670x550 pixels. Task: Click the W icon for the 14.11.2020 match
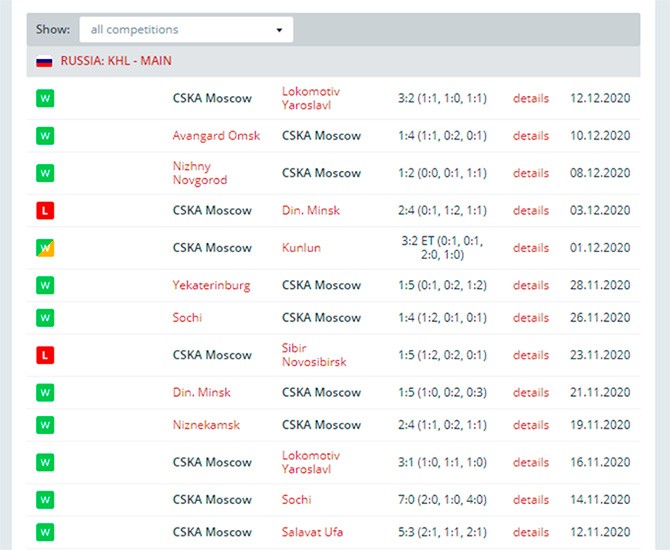45,500
